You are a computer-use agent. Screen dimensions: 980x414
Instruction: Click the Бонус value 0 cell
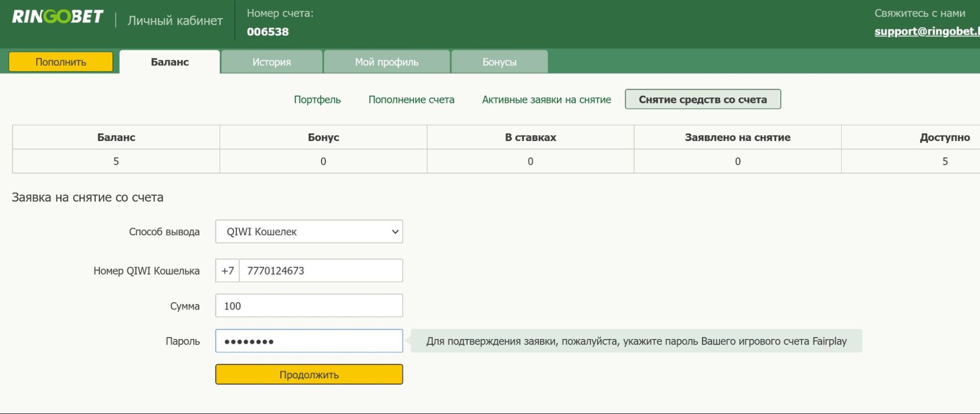pyautogui.click(x=324, y=161)
